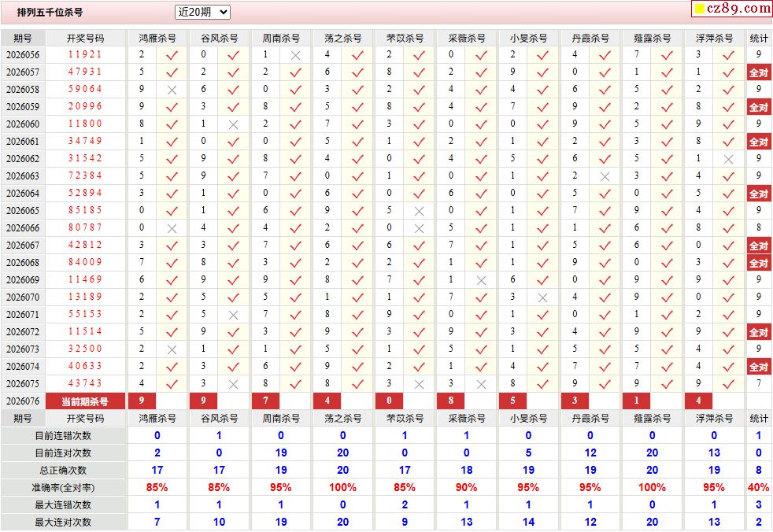773x532 pixels.
Task: Click the X mark for 鸿雁杀号 in row 2026066
Action: tap(172, 228)
